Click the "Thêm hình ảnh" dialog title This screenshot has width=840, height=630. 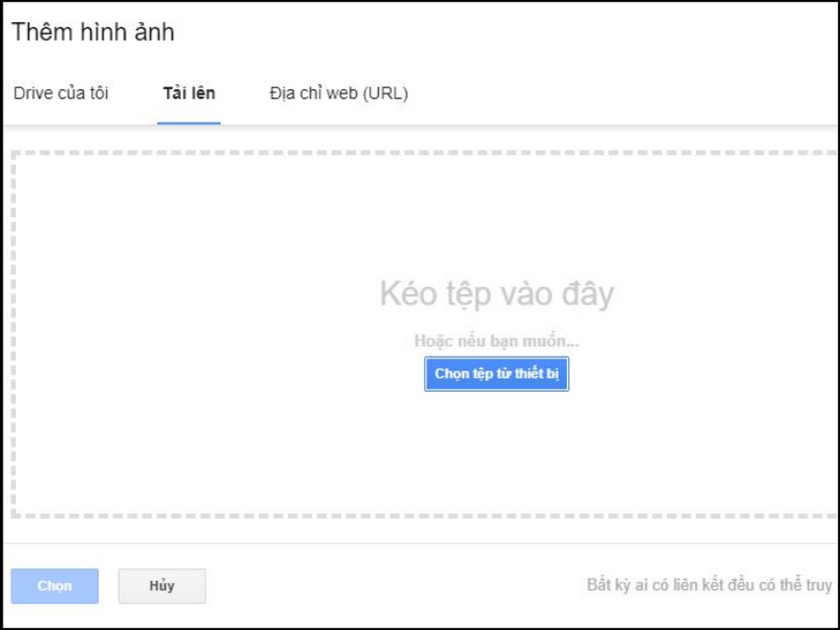(x=93, y=33)
